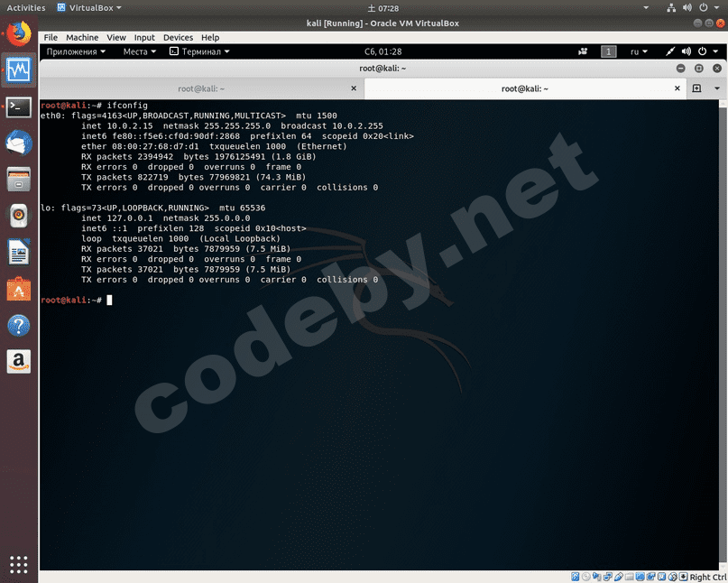Click VirtualBox display status icon

[x=640, y=577]
